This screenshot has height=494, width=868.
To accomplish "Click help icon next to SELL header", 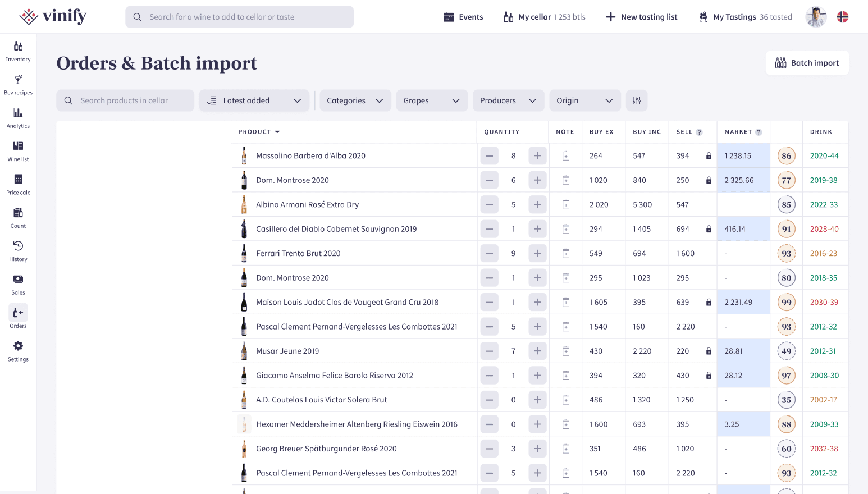I will [699, 132].
